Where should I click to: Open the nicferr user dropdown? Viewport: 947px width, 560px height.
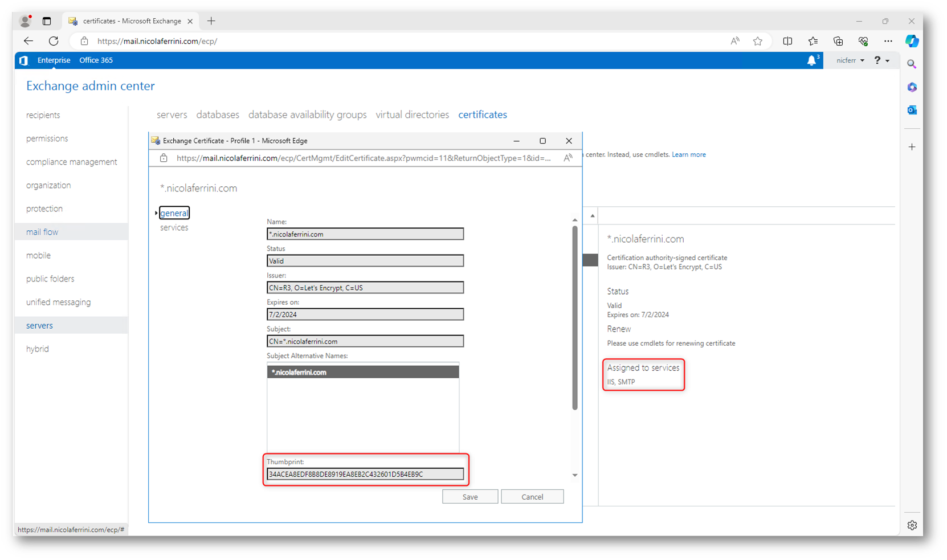tap(850, 60)
